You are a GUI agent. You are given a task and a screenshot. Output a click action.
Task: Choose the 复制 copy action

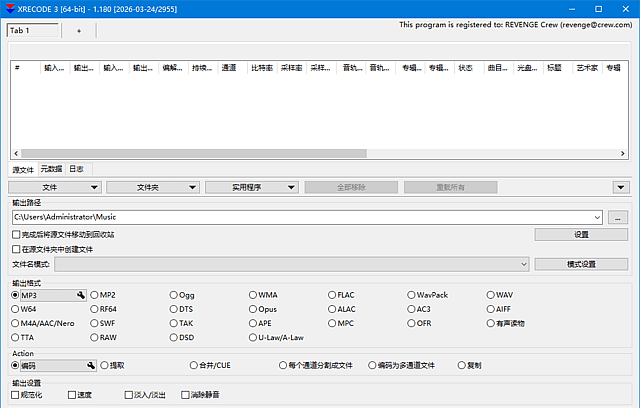[x=469, y=365]
